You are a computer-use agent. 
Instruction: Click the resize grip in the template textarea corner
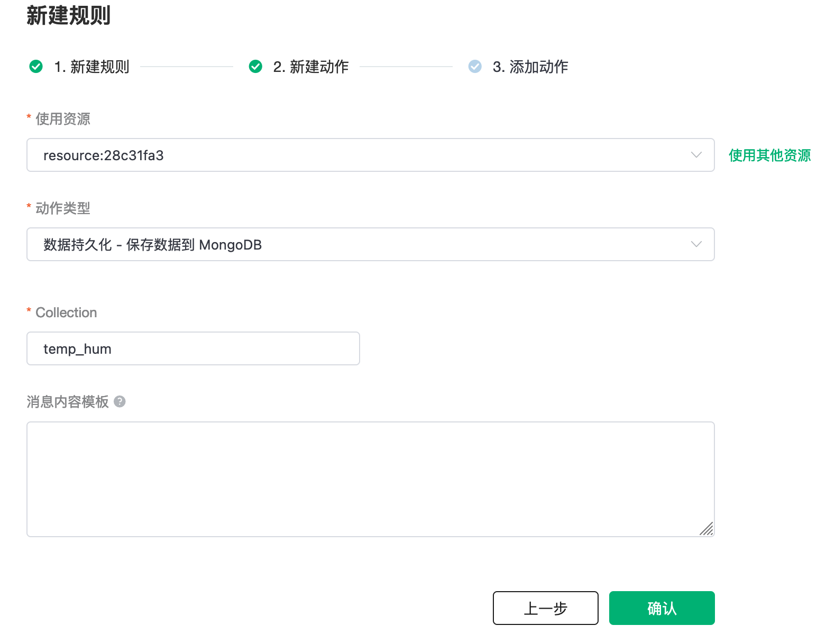706,529
